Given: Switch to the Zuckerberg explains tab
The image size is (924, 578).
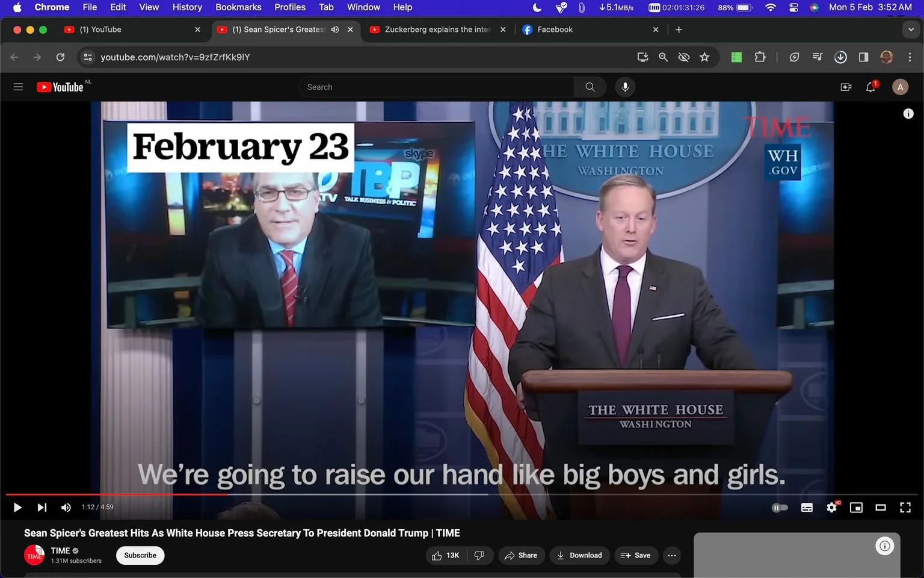Looking at the screenshot, I should click(437, 30).
